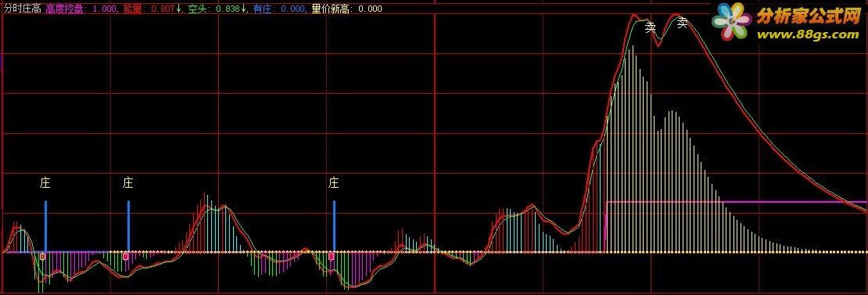Click the yellow dotted zero baseline
The width and height of the screenshot is (868, 295).
click(434, 252)
